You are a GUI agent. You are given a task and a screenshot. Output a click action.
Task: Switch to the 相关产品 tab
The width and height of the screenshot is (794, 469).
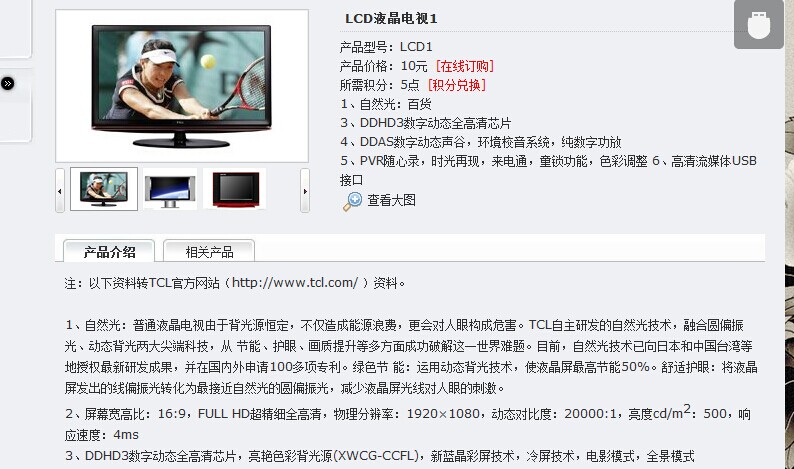209,252
